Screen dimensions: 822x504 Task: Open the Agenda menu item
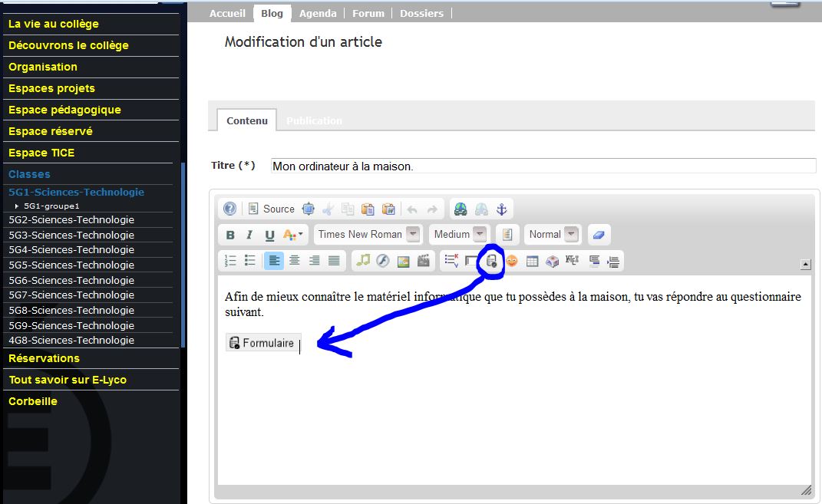coord(318,13)
